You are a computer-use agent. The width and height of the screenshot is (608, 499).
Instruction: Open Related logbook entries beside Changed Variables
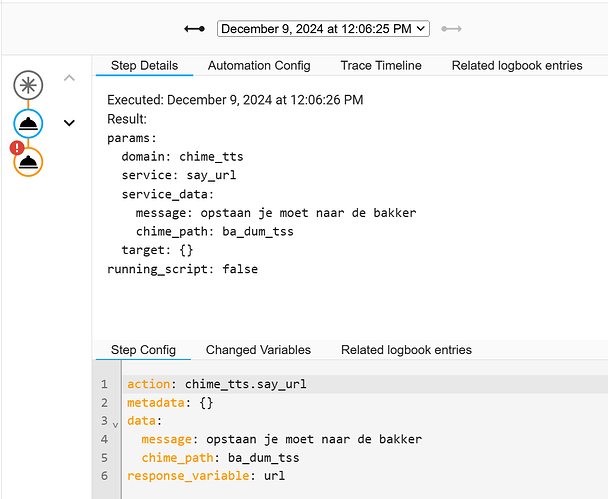[406, 350]
